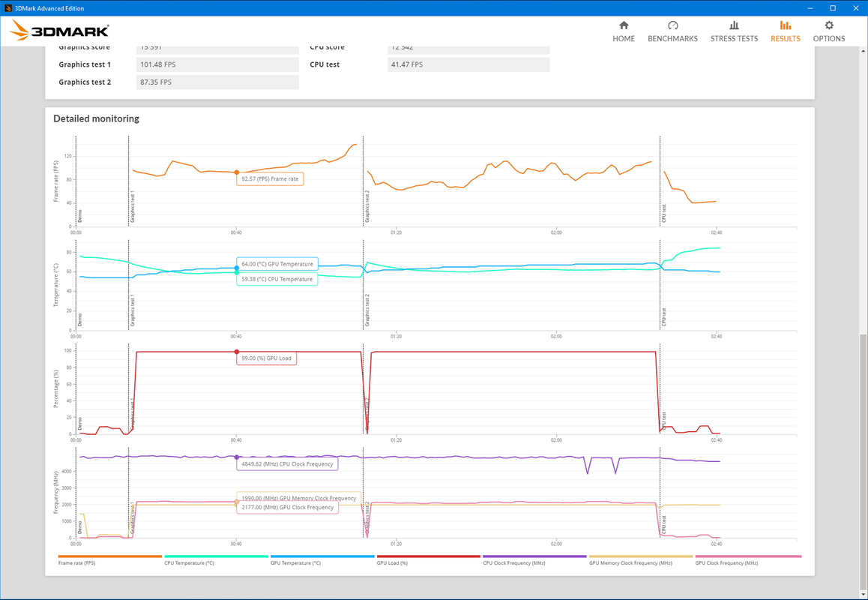Click GPU Load (%) legend label
The width and height of the screenshot is (868, 600).
[392, 563]
